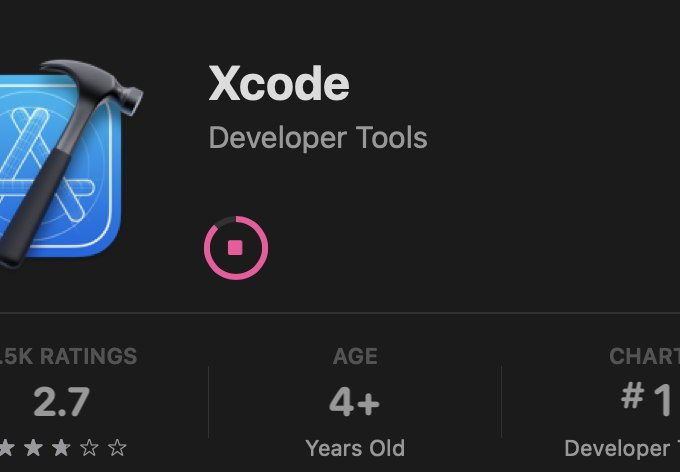Screen dimensions: 680x472
Task: Click the last empty rating star
Action: pyautogui.click(x=117, y=447)
